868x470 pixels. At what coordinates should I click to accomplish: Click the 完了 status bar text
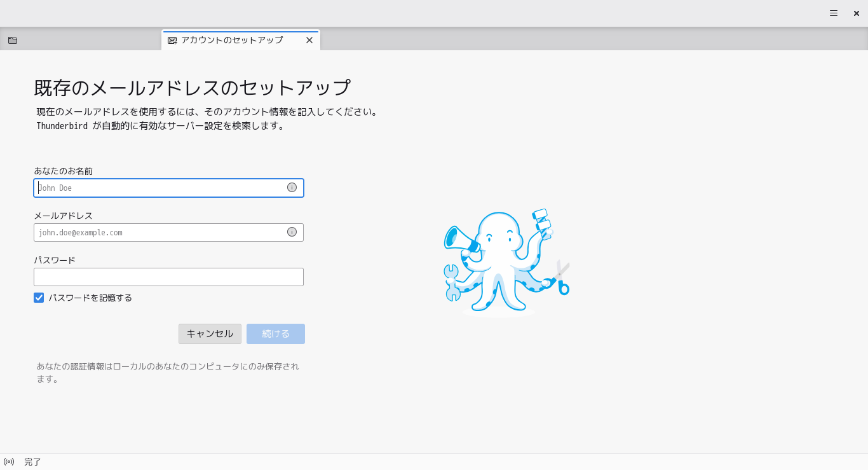(x=32, y=462)
